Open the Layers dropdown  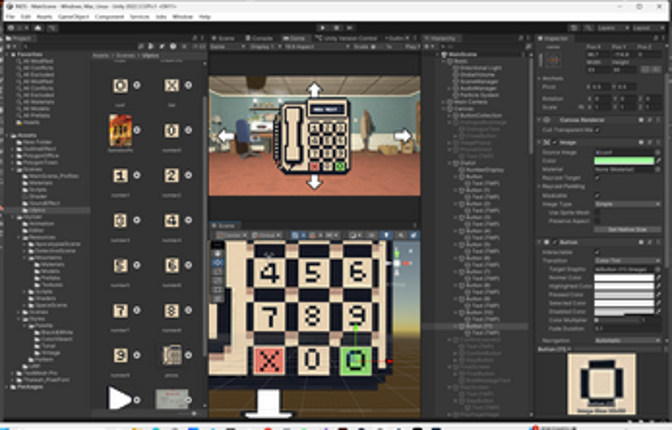[612, 27]
